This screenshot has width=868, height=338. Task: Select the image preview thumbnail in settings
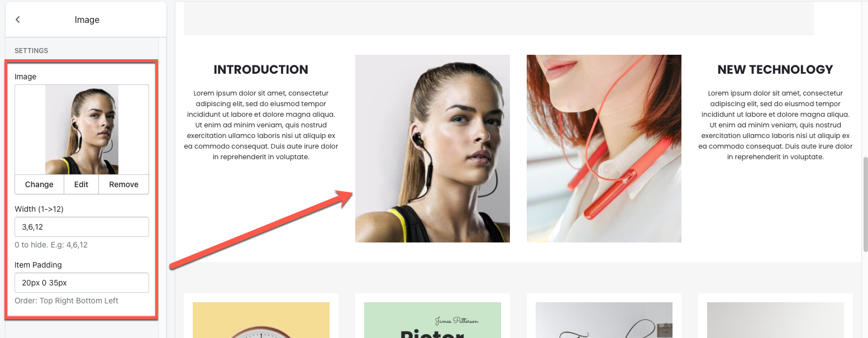(x=82, y=130)
